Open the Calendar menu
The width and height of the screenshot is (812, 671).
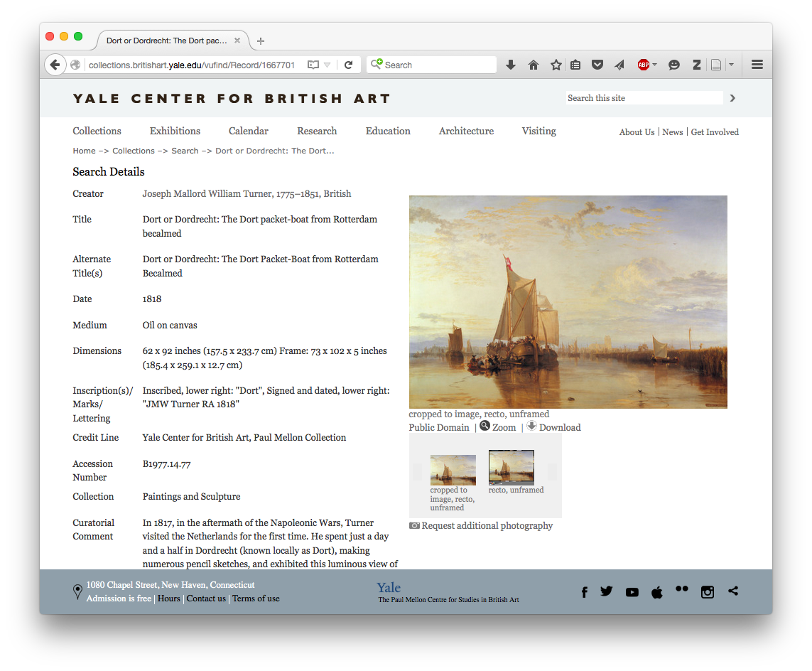(x=249, y=131)
